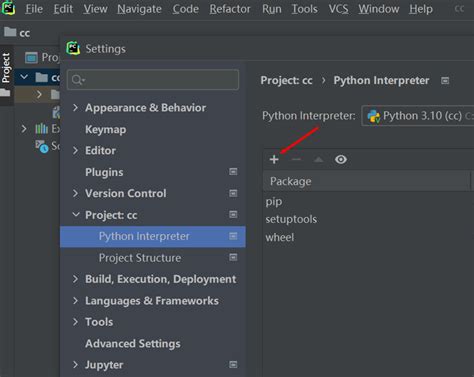Viewport: 474px width, 377px height.
Task: Click the Project: cc breadcrumb
Action: [286, 80]
